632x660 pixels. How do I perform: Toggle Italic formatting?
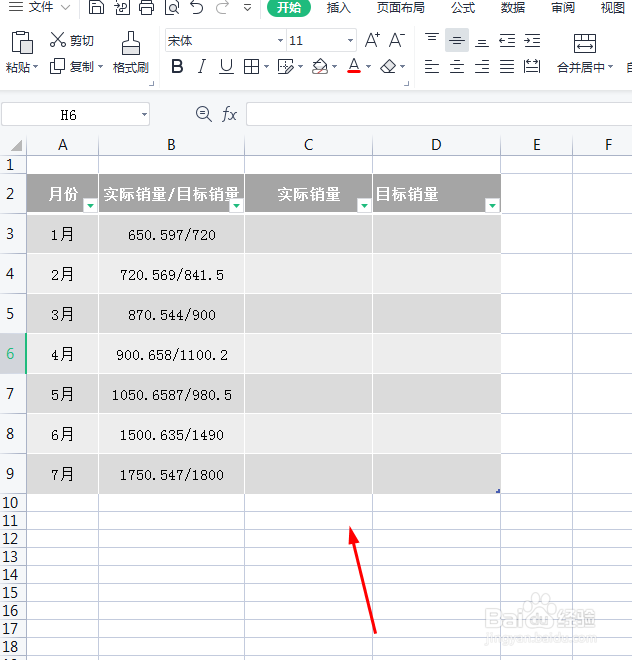pyautogui.click(x=202, y=67)
